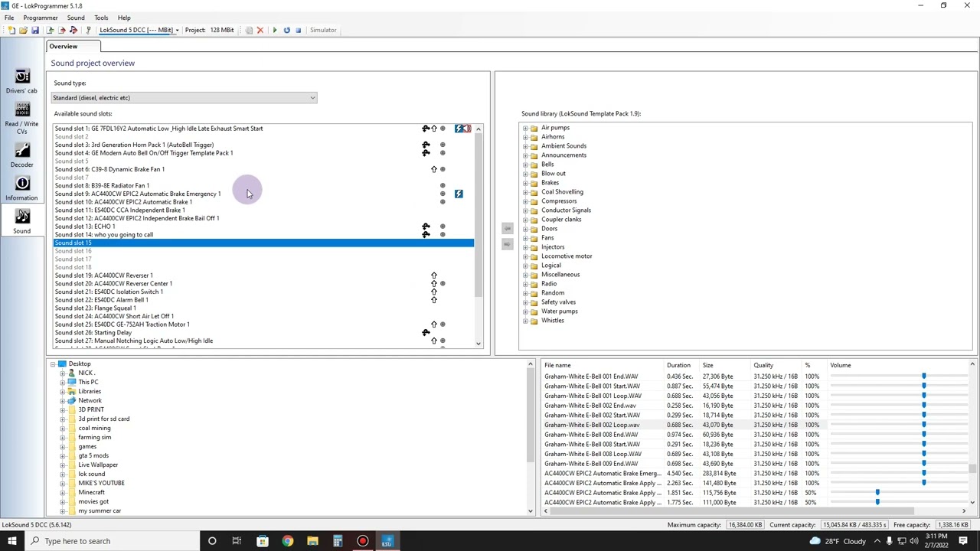Click the New project toolbar icon
980x551 pixels.
click(x=11, y=30)
